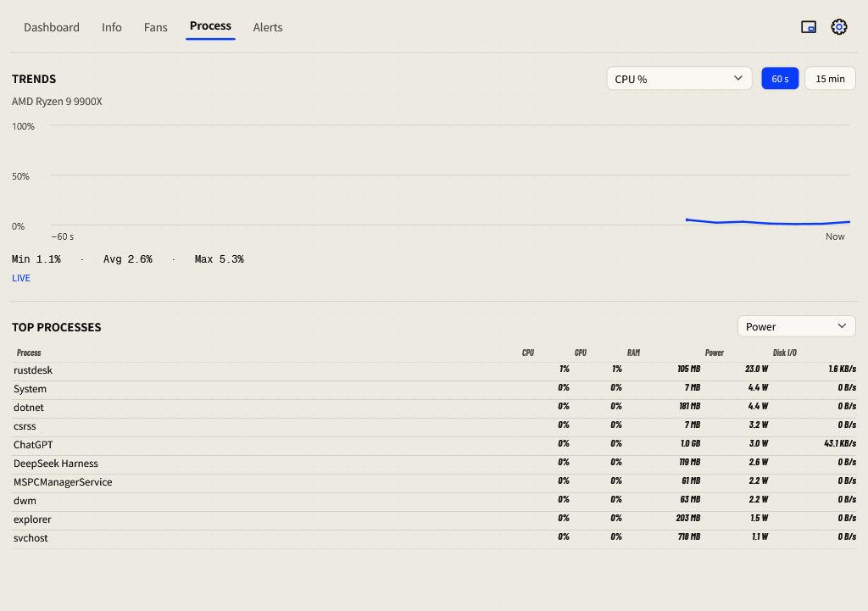868x611 pixels.
Task: Select the Process tab
Action: 210,26
